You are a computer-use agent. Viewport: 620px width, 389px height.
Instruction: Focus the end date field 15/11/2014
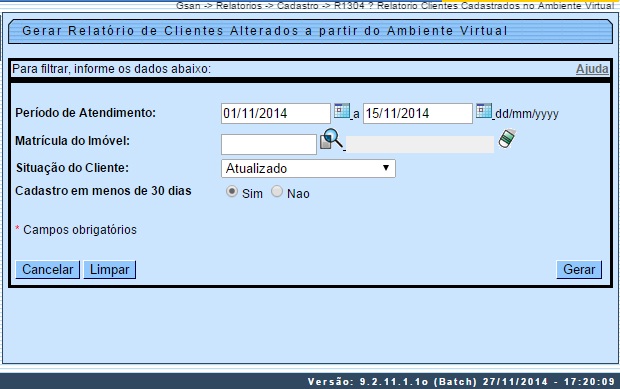(418, 113)
